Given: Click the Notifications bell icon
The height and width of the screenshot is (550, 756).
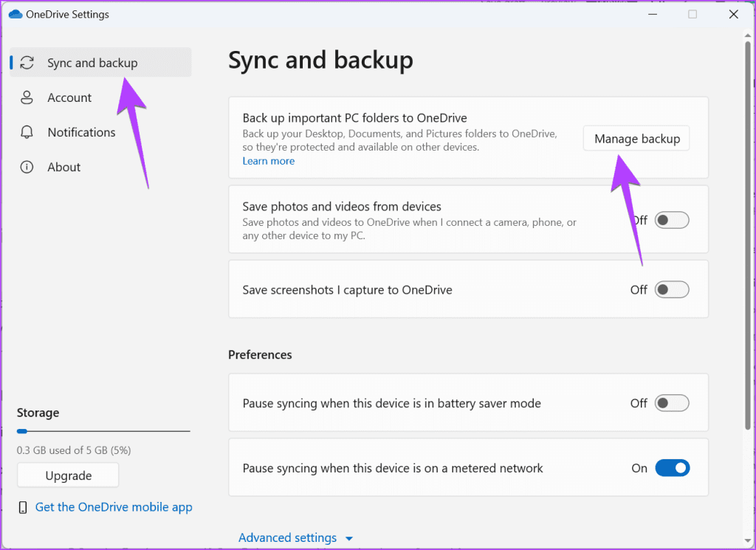Looking at the screenshot, I should pos(27,132).
